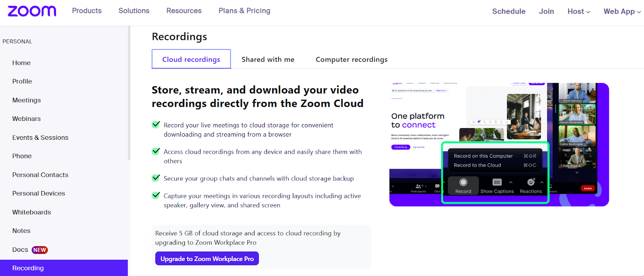
Task: Click the left sidebar vertical scrollbar
Action: (129, 93)
